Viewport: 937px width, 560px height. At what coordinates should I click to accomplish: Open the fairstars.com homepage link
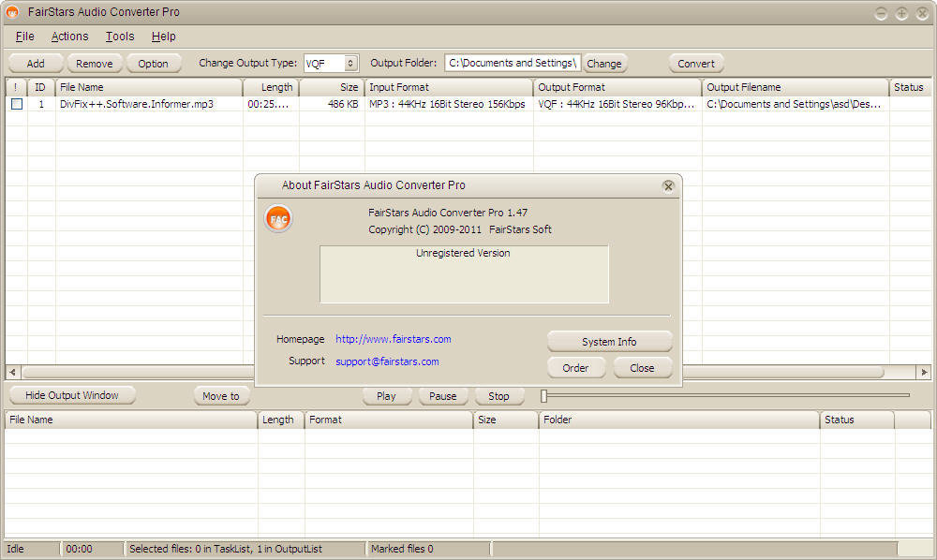pyautogui.click(x=394, y=339)
